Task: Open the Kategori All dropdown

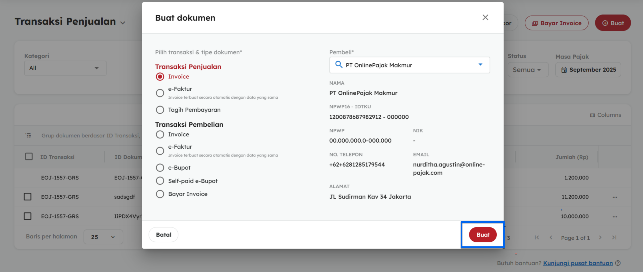Action: pos(65,68)
